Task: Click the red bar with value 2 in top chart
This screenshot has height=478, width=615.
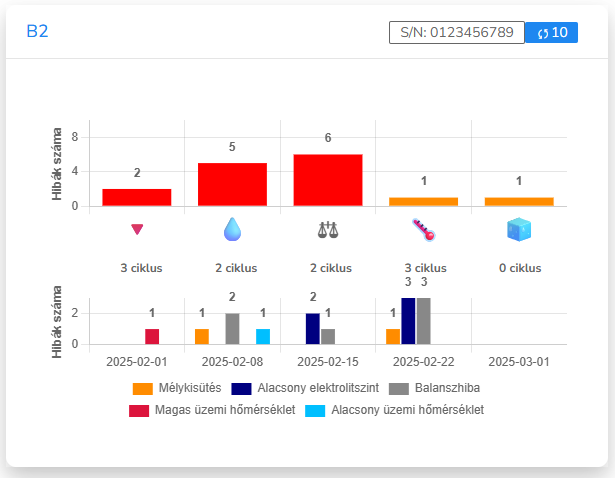Action: pos(137,197)
